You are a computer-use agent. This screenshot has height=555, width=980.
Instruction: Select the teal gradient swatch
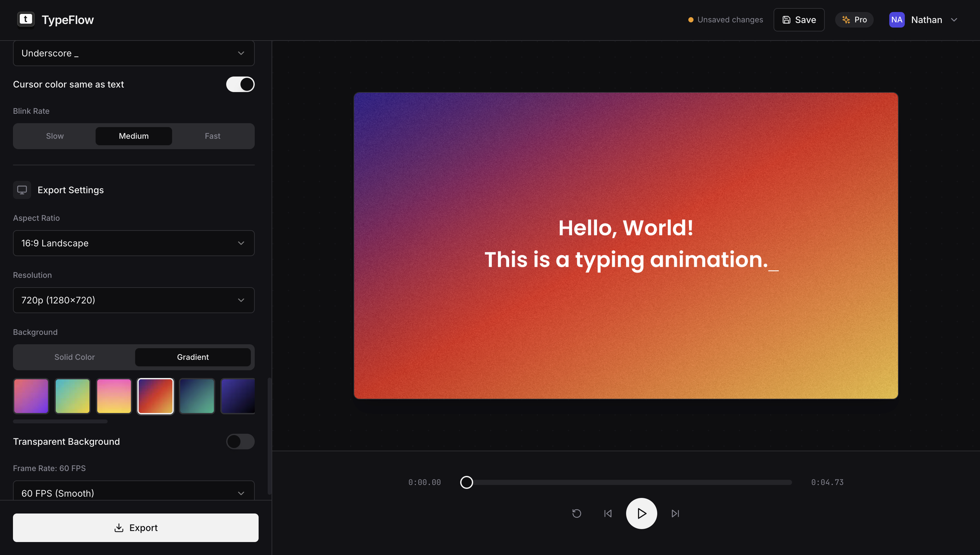(x=197, y=396)
